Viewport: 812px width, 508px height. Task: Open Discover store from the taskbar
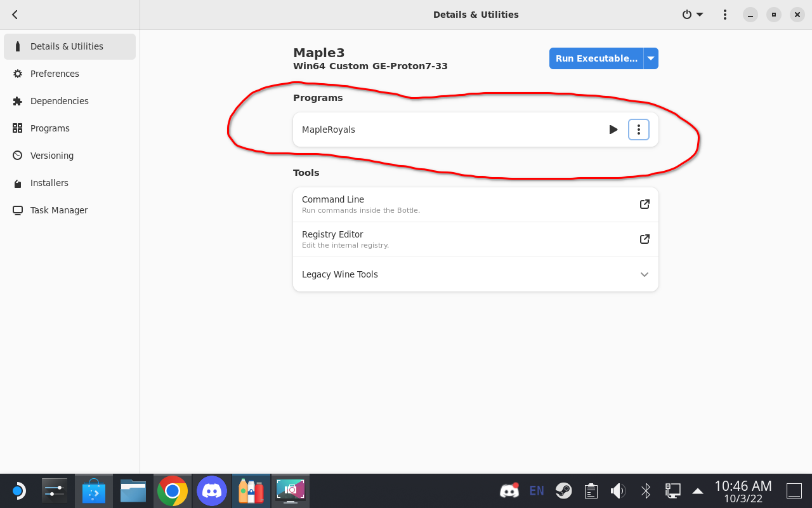coord(94,491)
